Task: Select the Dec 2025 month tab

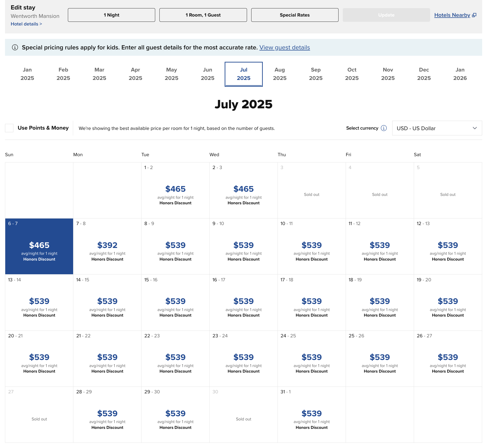Action: coord(424,74)
